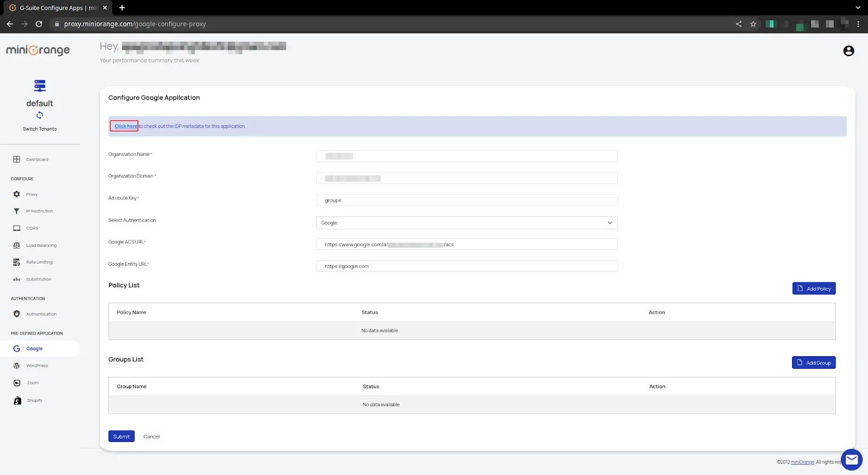Click the address bar URL
Image resolution: width=868 pixels, height=475 pixels.
click(135, 24)
